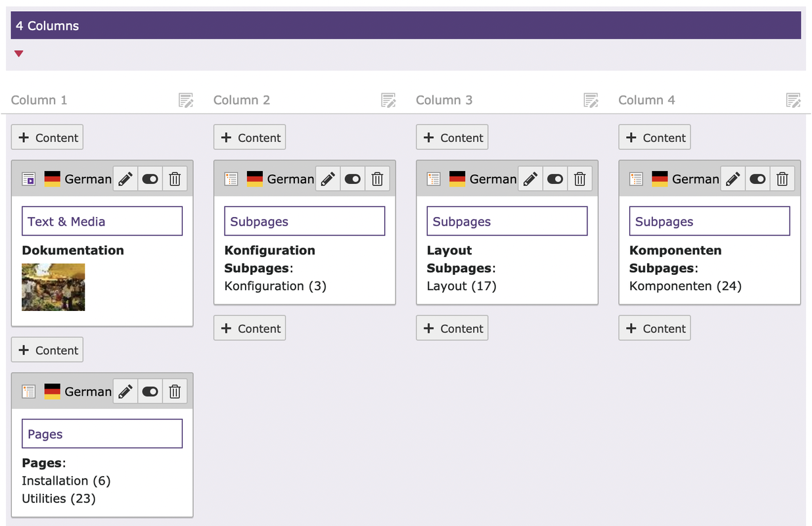Click the Column 3 edit icon
The image size is (812, 526).
point(591,100)
